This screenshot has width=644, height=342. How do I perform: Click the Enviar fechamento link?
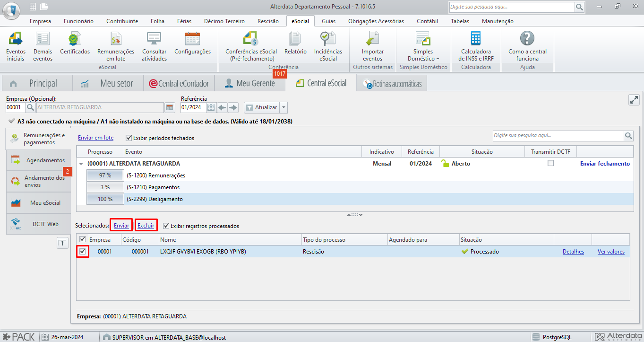coord(605,163)
